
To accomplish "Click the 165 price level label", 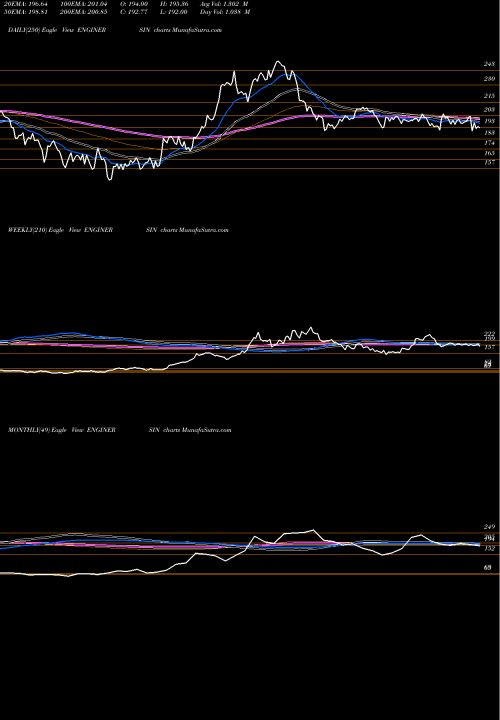I will pos(489,153).
